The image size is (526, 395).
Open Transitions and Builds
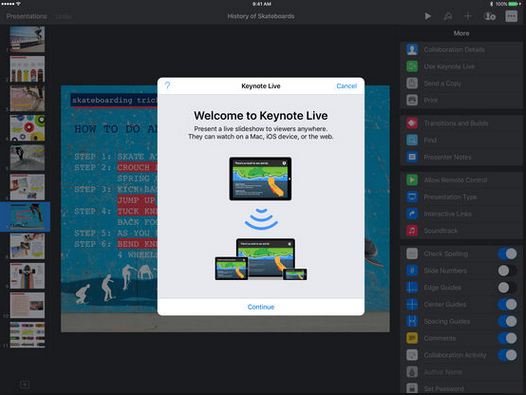(462, 123)
